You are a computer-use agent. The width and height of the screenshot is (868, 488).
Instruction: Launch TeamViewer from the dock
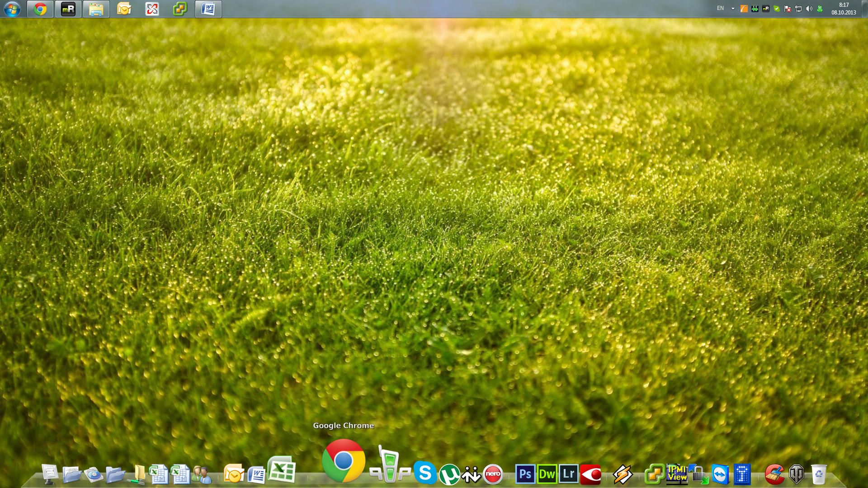(720, 474)
